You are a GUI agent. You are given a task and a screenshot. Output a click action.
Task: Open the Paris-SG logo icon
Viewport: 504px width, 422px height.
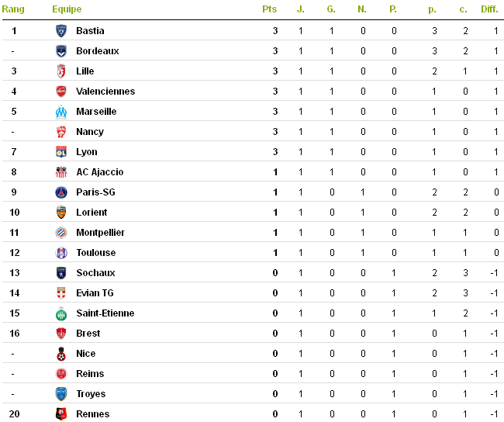point(61,192)
